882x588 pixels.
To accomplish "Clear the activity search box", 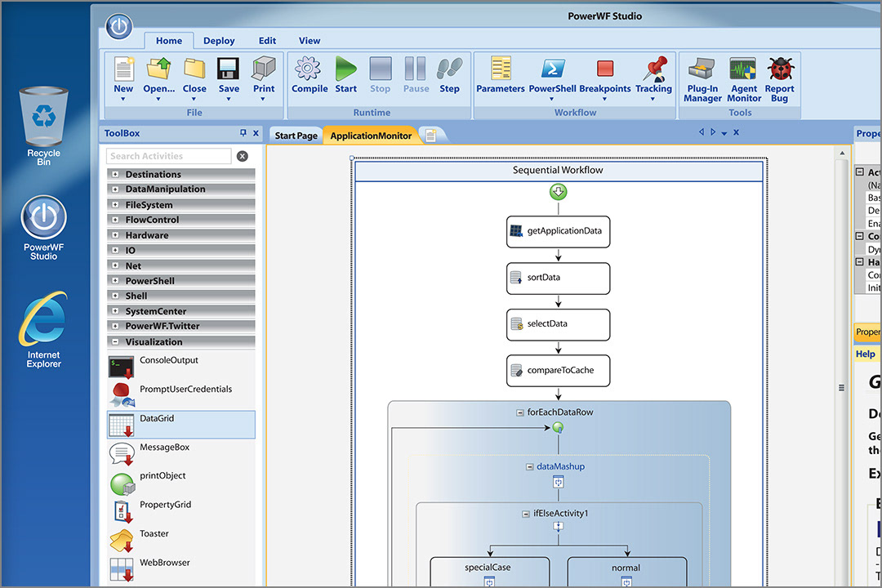I will [243, 156].
